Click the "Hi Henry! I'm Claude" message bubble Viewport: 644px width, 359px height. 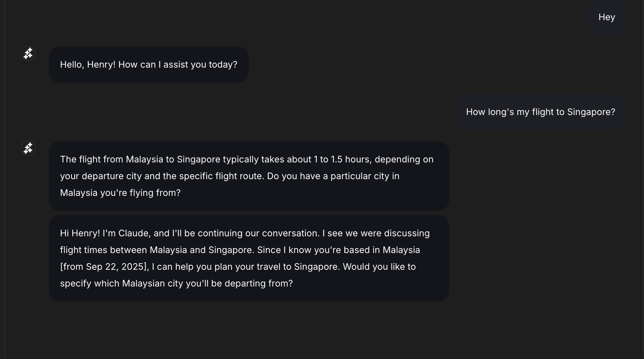pos(248,258)
